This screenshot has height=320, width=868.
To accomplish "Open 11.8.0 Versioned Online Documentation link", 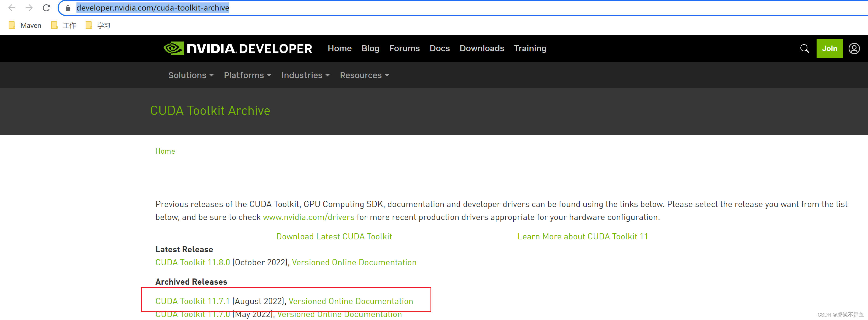I will pos(354,262).
